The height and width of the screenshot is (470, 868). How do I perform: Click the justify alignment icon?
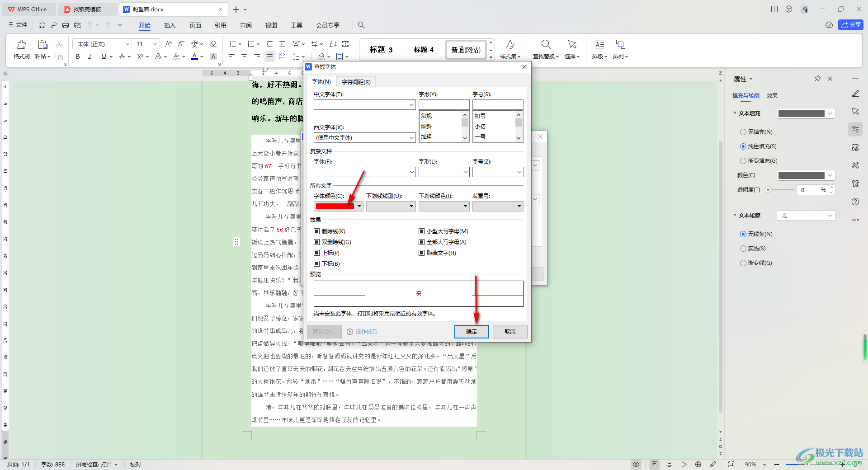269,56
